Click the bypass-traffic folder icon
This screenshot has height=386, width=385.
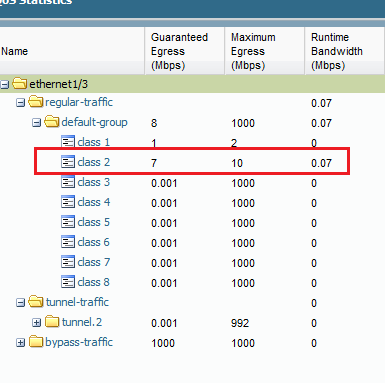36,341
